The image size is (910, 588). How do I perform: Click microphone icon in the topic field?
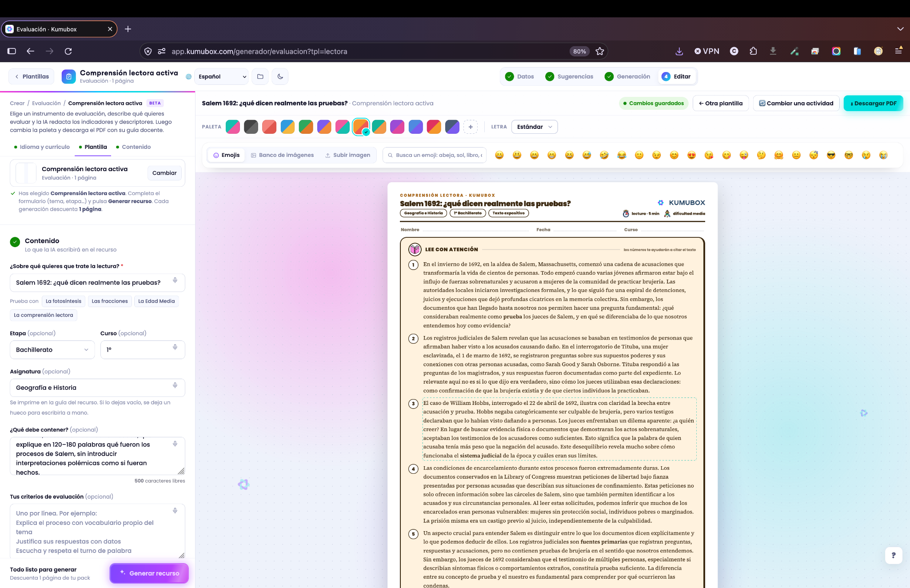coord(175,280)
